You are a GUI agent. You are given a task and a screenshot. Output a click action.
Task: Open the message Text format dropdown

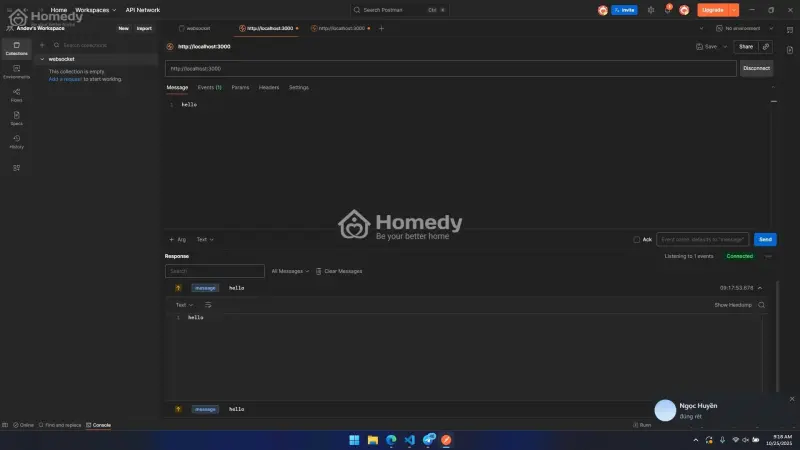click(205, 240)
